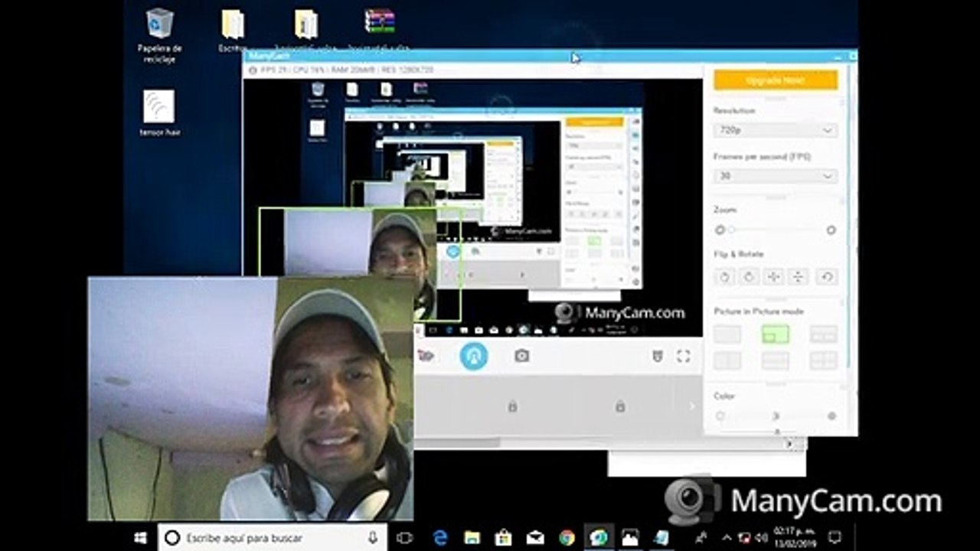
Task: Show hidden system tray icons
Action: [x=726, y=537]
